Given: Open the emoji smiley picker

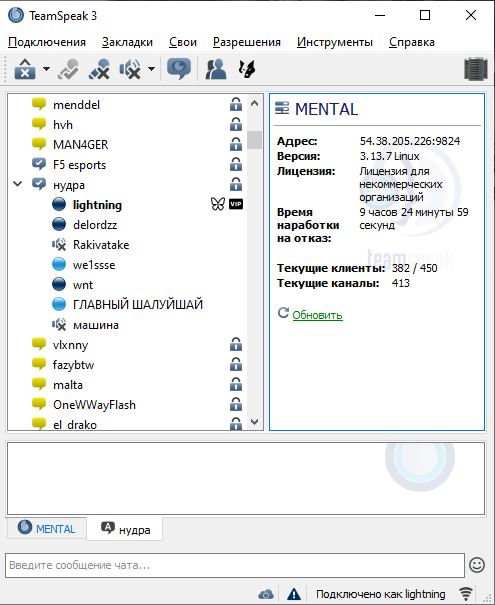Looking at the screenshot, I should click(477, 565).
